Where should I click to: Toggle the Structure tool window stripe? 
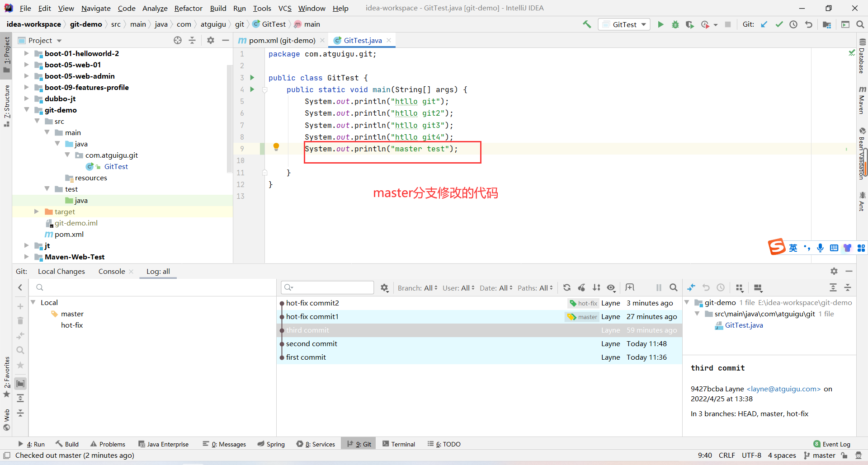point(6,106)
